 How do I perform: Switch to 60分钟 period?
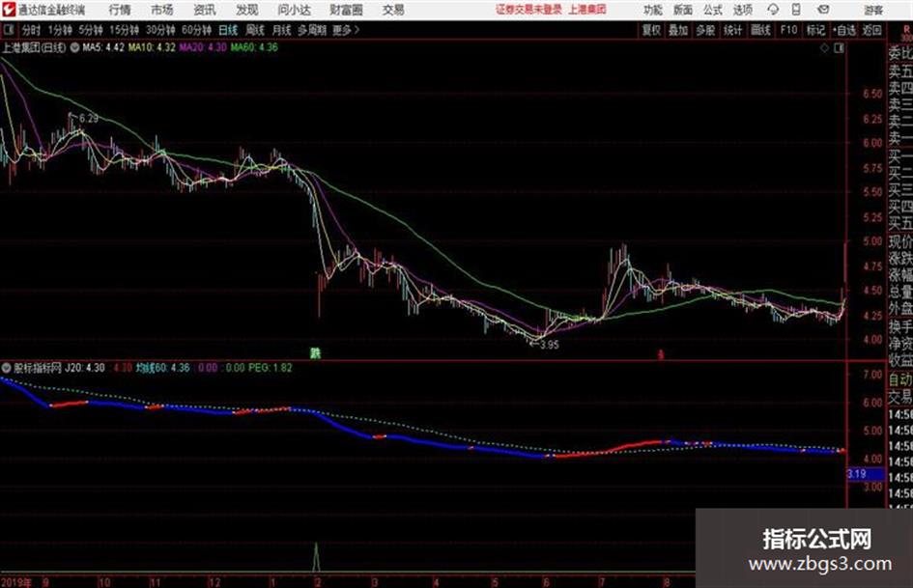pos(196,30)
